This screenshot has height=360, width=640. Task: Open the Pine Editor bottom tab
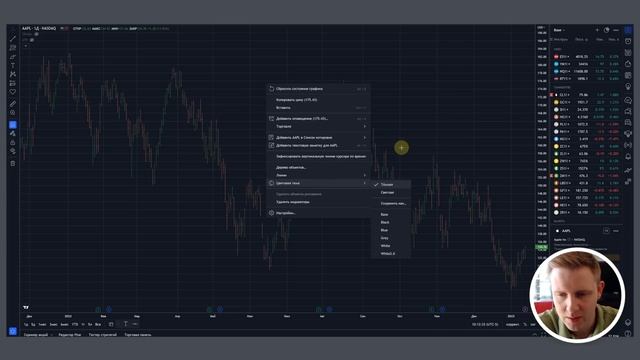point(70,335)
